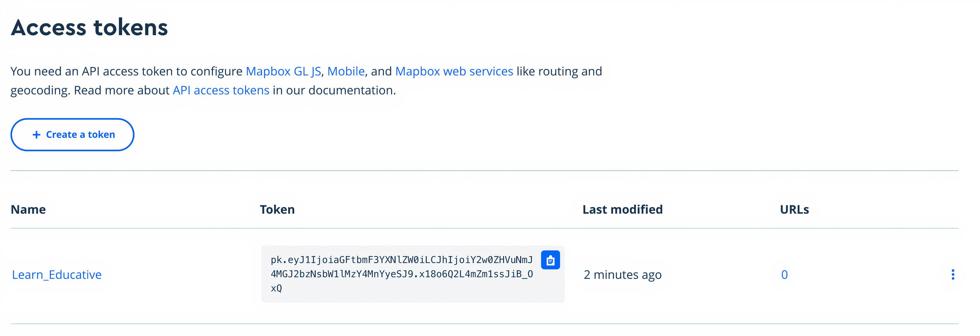Follow the Mapbox GL JS link
Screen dimensions: 980x336
tap(284, 71)
